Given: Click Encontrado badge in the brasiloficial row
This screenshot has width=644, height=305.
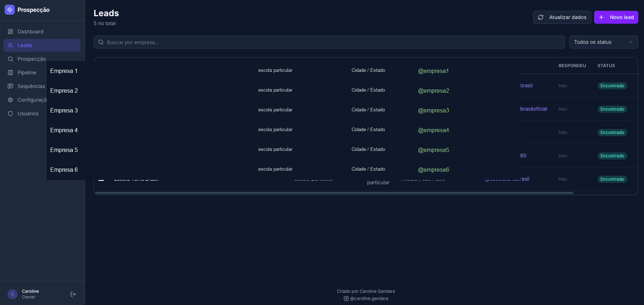Looking at the screenshot, I should tap(612, 109).
